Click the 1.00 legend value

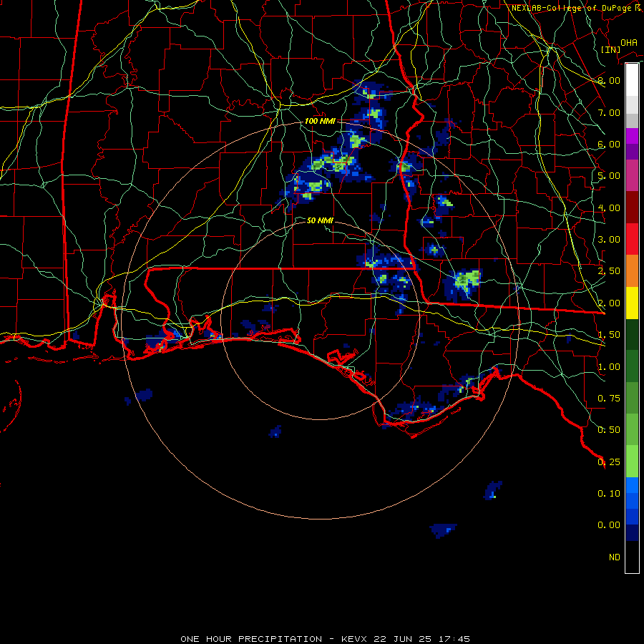tap(609, 367)
